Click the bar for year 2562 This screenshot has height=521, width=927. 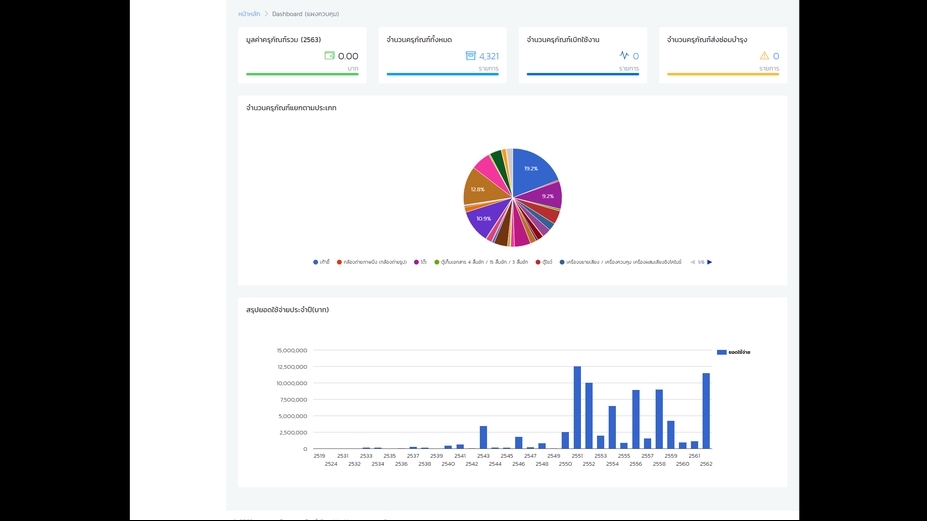click(706, 411)
